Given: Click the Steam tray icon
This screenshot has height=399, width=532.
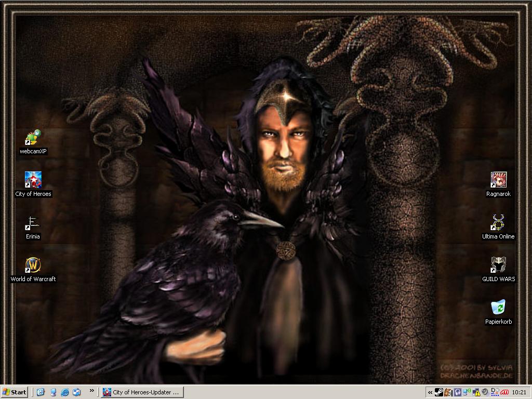Looking at the screenshot, I should tap(439, 392).
